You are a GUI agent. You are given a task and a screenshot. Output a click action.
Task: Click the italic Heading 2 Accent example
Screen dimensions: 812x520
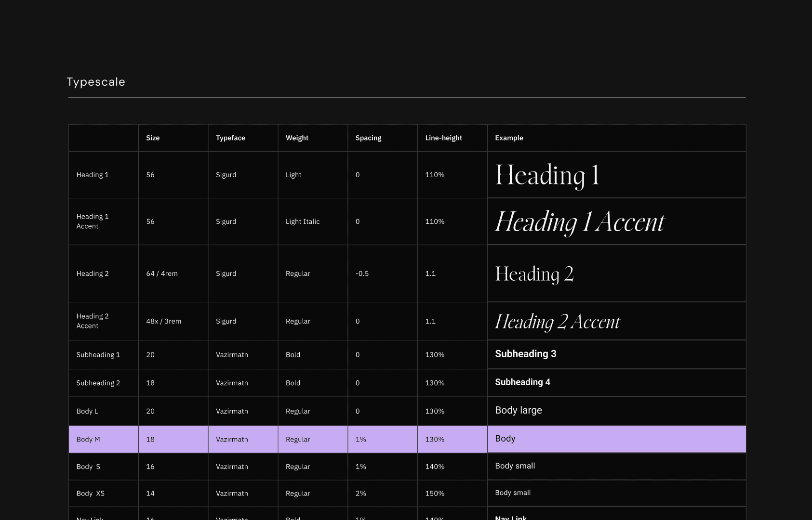click(x=558, y=322)
